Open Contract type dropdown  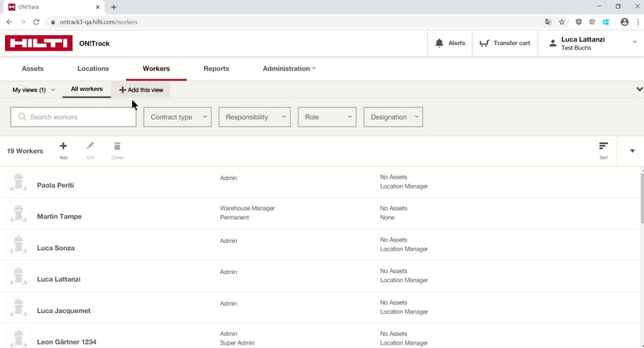click(177, 117)
